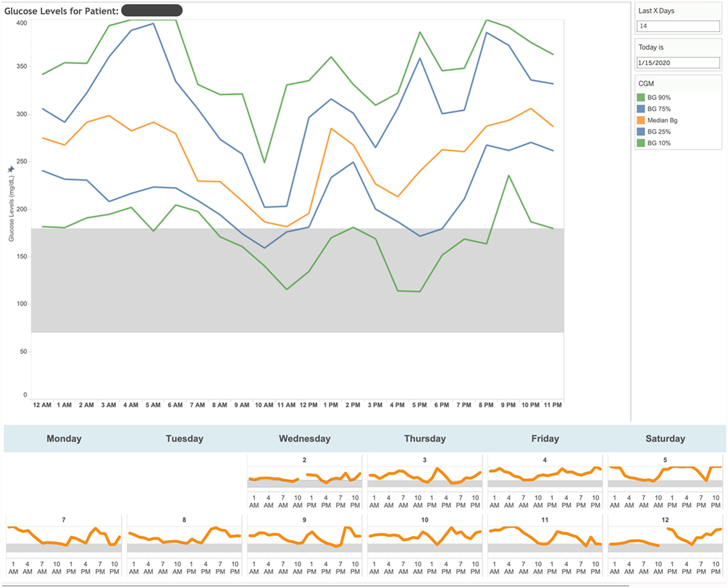Click the Median Bg legend label
Screen dimensions: 728x588
point(662,120)
